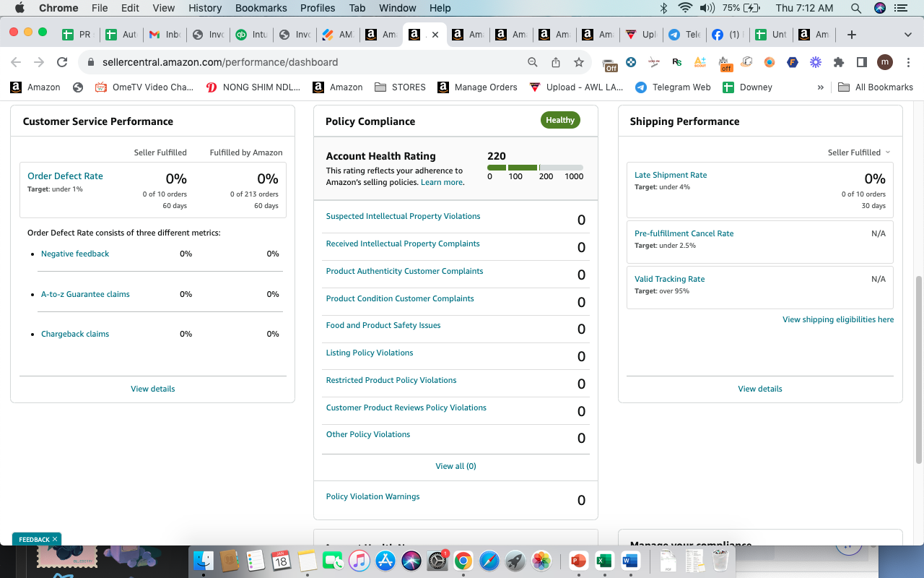Open the Calendar app in the Dock

click(x=280, y=560)
